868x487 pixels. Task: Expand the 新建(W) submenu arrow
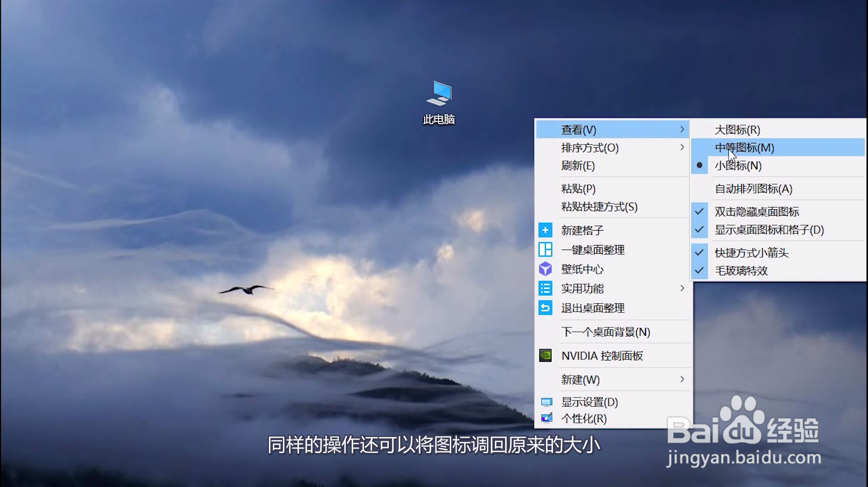pos(683,380)
